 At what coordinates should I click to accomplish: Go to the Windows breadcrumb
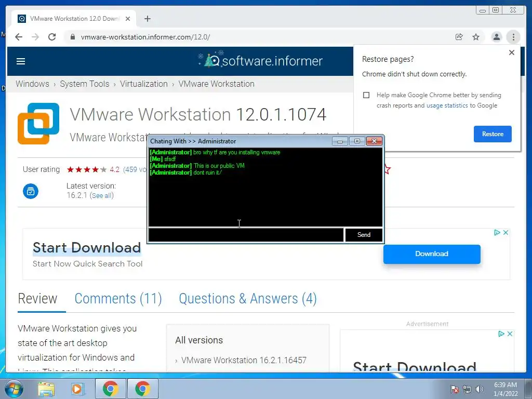[x=32, y=84]
